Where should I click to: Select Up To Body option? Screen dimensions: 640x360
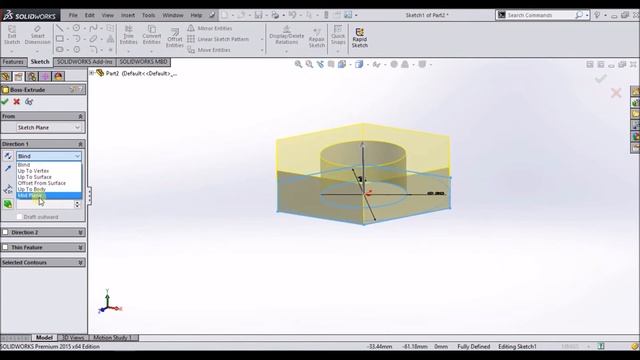(x=31, y=189)
